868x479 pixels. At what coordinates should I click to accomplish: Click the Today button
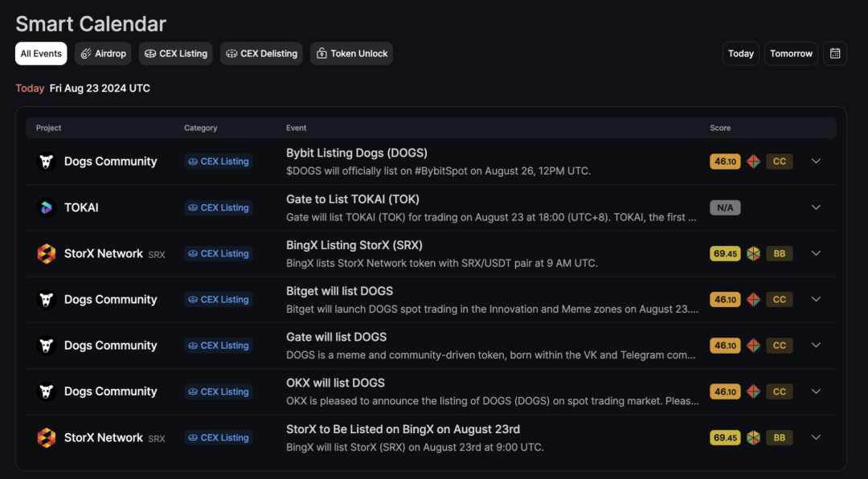(x=741, y=54)
